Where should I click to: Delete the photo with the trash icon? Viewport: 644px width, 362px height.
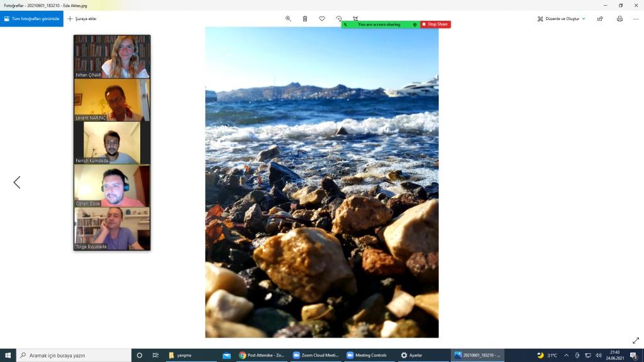305,19
